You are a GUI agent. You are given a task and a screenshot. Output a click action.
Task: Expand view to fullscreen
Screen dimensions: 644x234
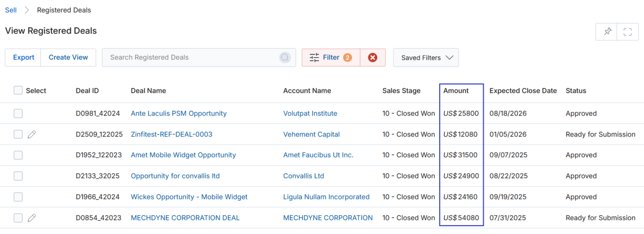pyautogui.click(x=628, y=32)
